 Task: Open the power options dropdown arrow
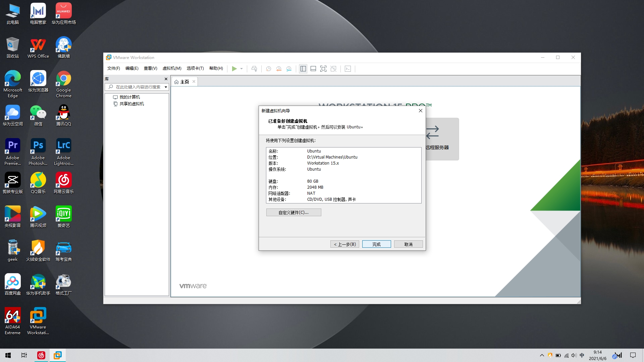coord(241,69)
